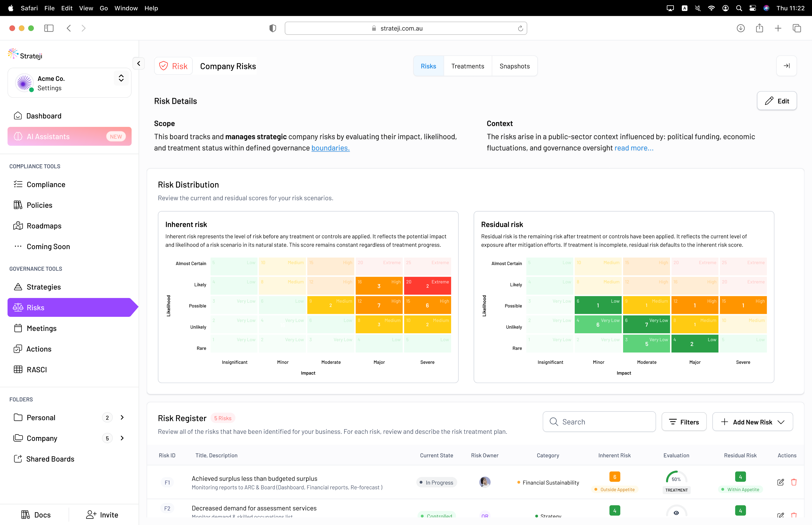This screenshot has width=812, height=525.
Task: Select the red Extreme 20 cell in Inherent risk
Action: coord(427,285)
